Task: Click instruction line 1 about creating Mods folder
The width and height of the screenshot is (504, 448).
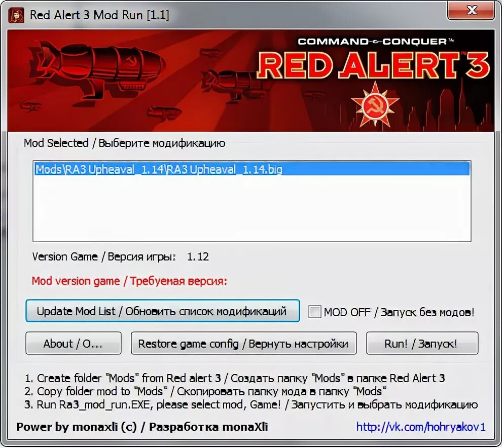Action: pyautogui.click(x=235, y=378)
